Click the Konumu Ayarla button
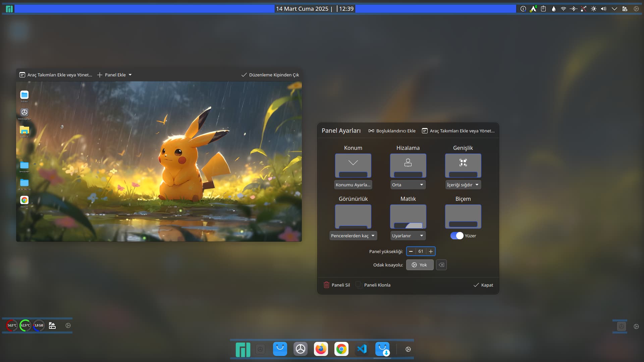The image size is (644, 362). pyautogui.click(x=353, y=185)
